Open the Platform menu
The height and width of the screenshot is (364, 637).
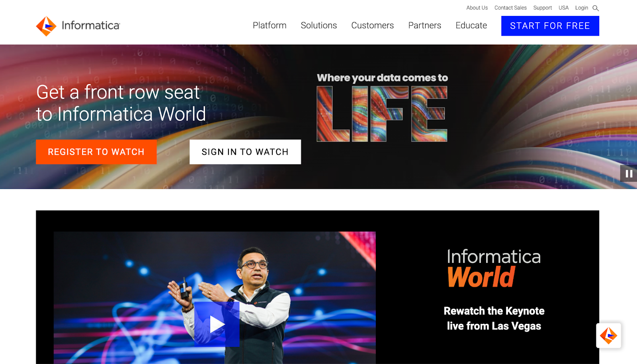[x=270, y=25]
